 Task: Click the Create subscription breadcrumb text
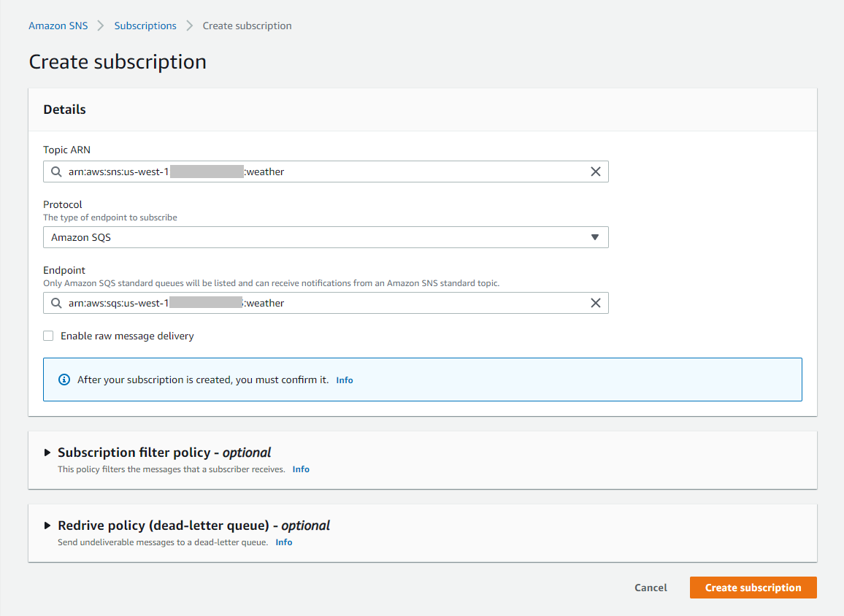(x=247, y=26)
